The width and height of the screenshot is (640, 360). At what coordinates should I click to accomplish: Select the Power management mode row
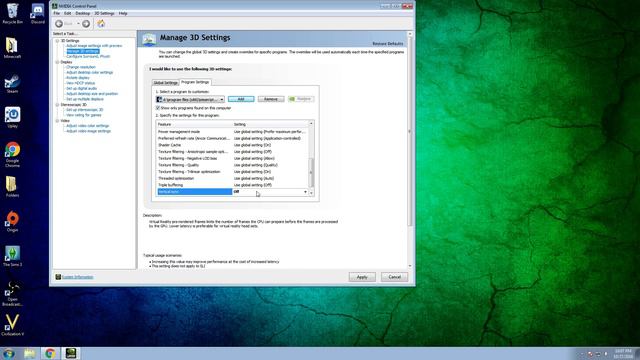coord(233,132)
